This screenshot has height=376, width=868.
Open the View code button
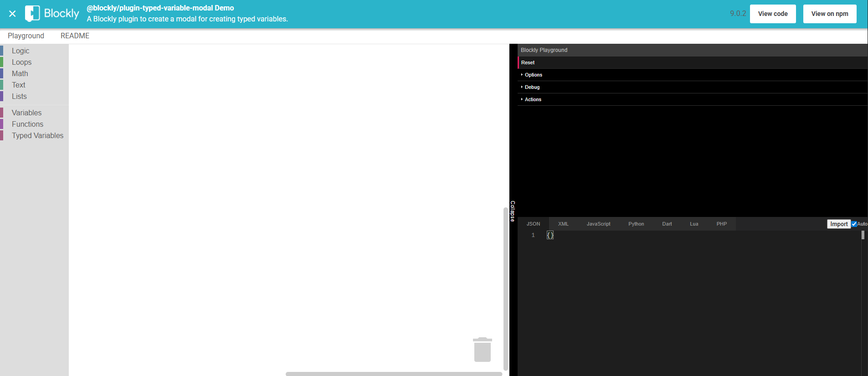(773, 14)
